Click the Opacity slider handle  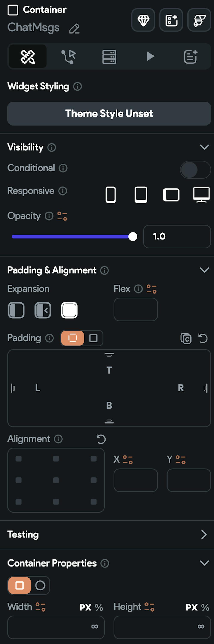click(x=132, y=237)
